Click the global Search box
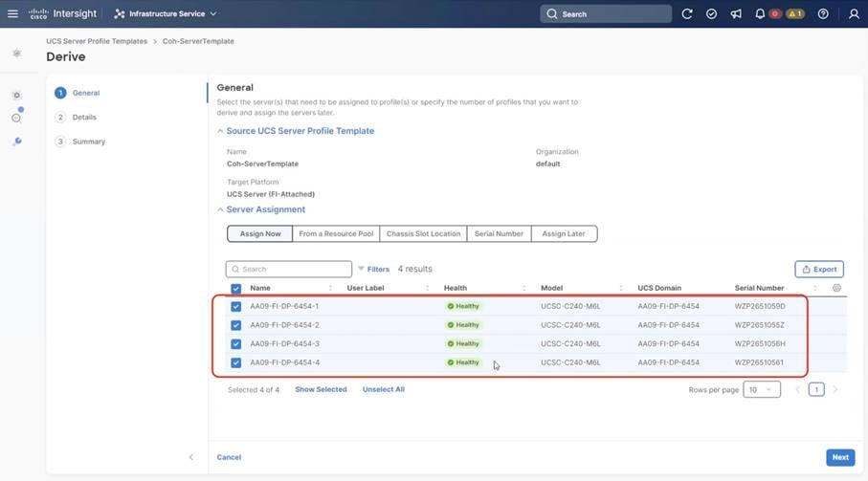This screenshot has height=481, width=868. tap(606, 13)
